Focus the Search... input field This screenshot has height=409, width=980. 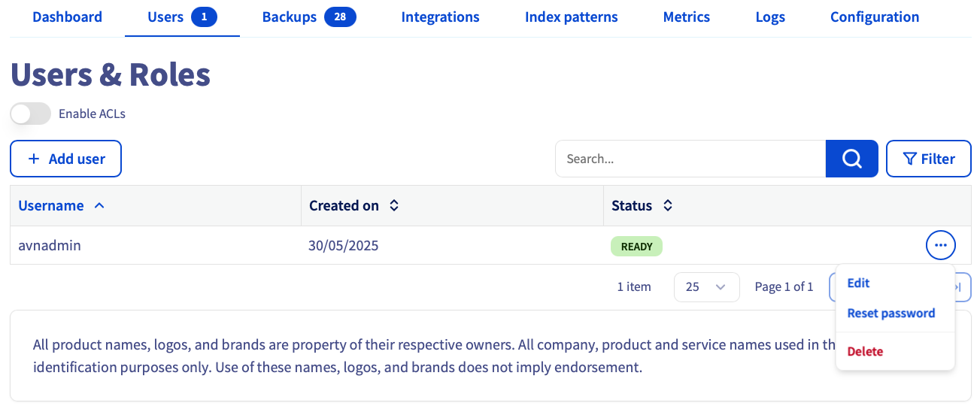pos(690,159)
